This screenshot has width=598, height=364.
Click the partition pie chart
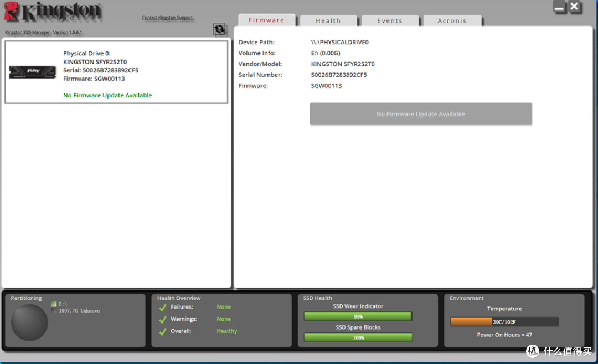(29, 323)
